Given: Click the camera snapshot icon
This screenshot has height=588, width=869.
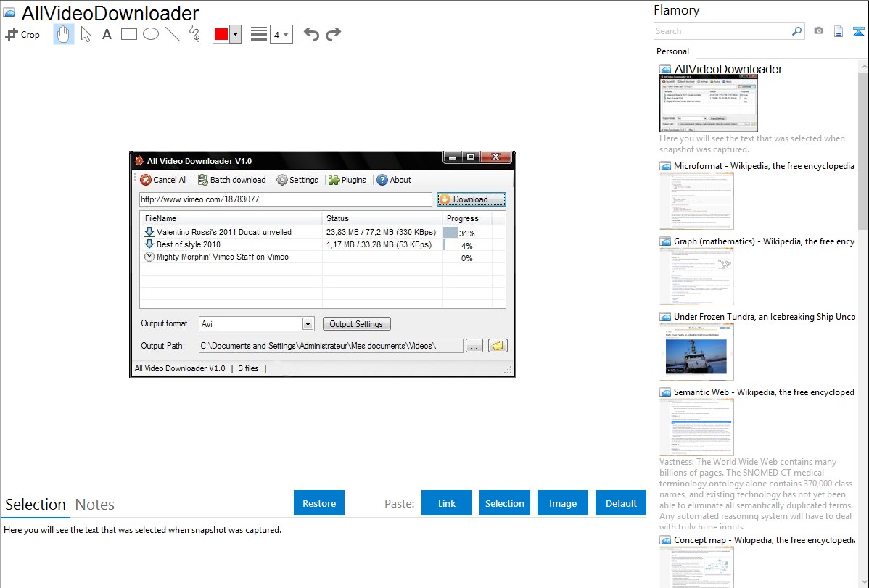Looking at the screenshot, I should [818, 31].
